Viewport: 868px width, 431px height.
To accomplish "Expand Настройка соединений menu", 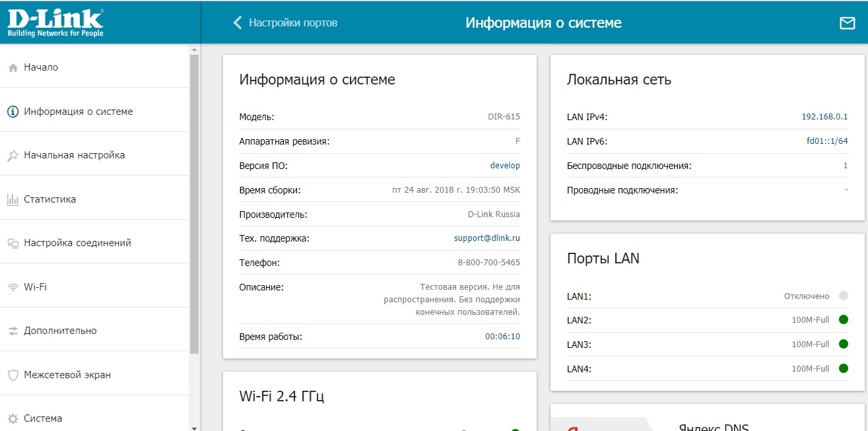I will [x=94, y=243].
